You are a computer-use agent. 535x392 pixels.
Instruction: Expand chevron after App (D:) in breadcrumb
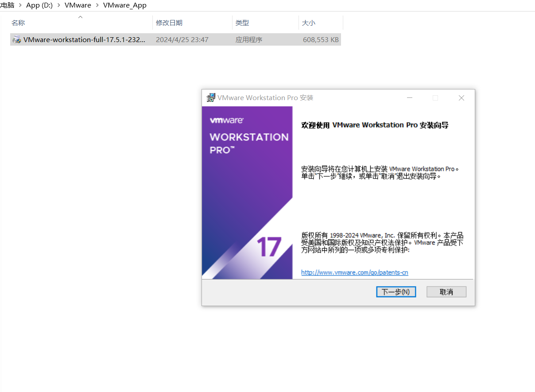(x=59, y=5)
